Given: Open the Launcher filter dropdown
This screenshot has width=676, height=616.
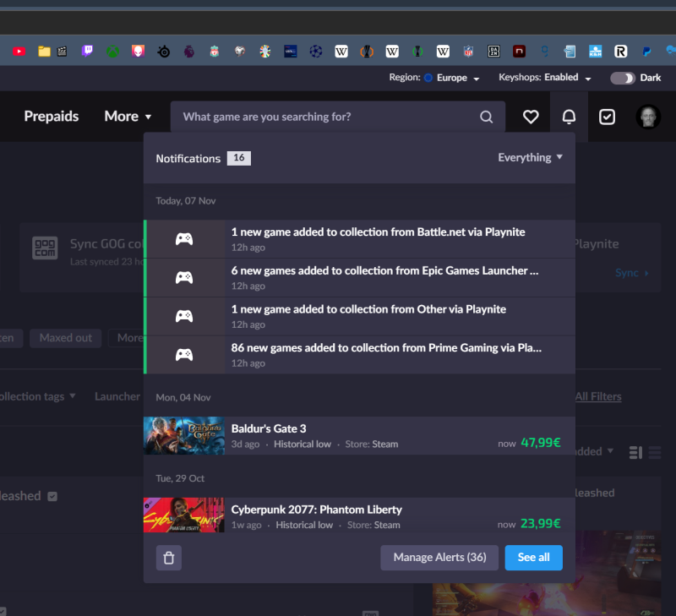Looking at the screenshot, I should [117, 396].
